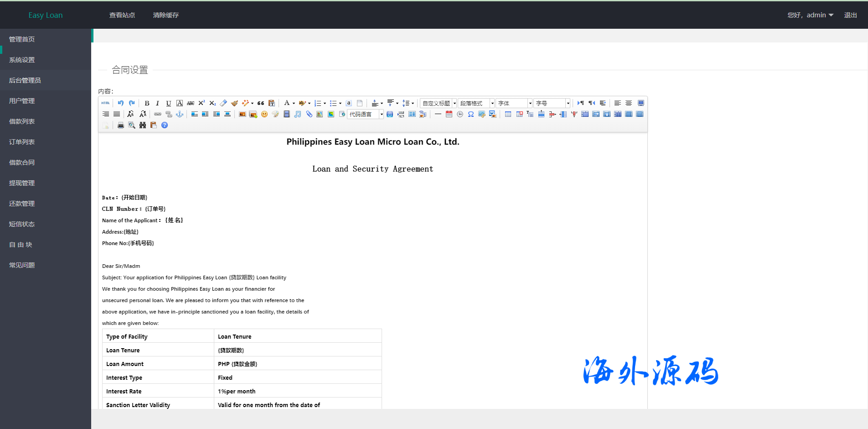Screen dimensions: 868x429
Task: Insert special character with omega icon
Action: click(471, 114)
